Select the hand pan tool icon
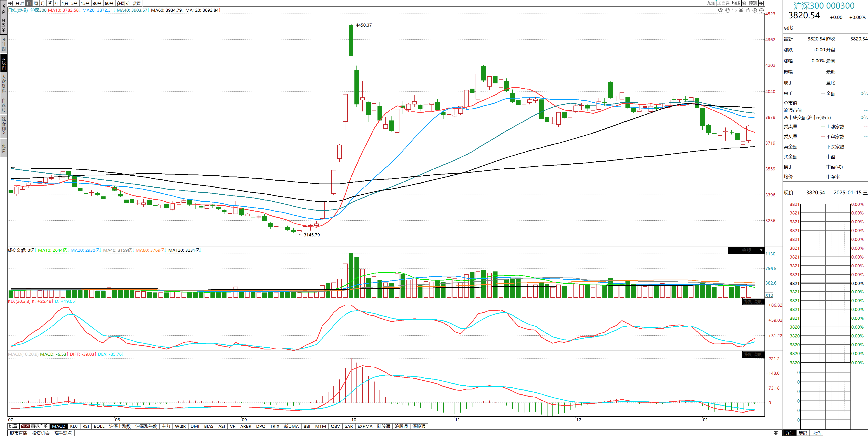This screenshot has width=868, height=436. (727, 10)
